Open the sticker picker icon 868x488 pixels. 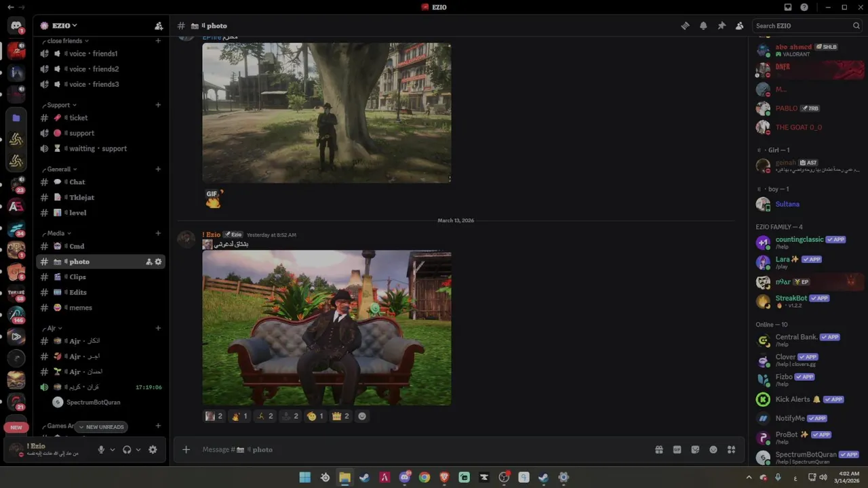(695, 449)
